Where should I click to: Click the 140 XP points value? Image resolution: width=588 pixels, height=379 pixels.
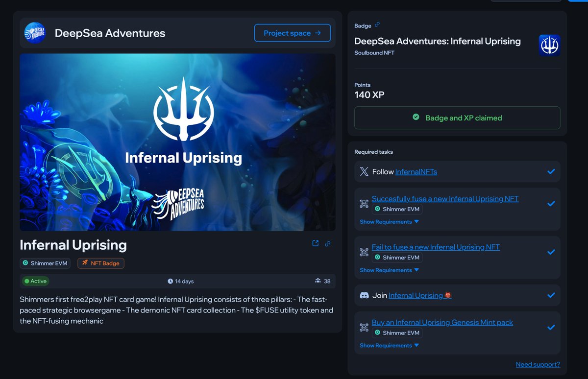point(369,95)
